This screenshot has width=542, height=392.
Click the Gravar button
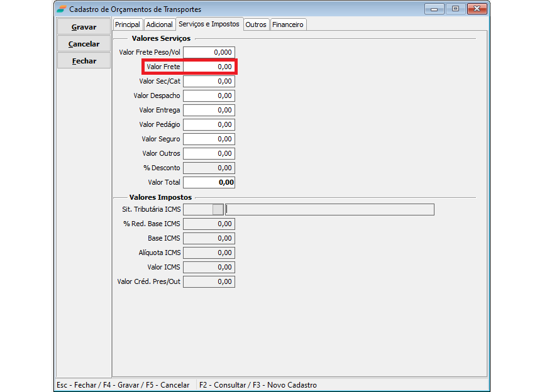pos(84,27)
